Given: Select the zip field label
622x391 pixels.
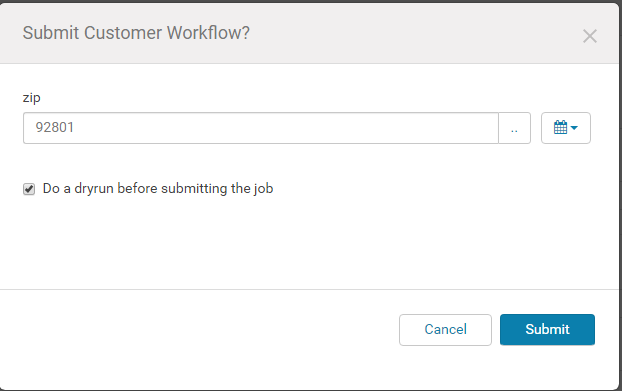Looking at the screenshot, I should [31, 98].
